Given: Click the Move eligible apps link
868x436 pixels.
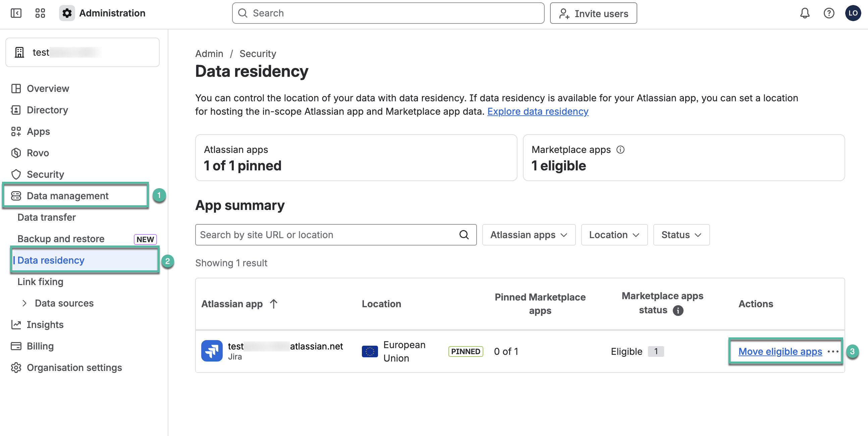Looking at the screenshot, I should tap(780, 351).
